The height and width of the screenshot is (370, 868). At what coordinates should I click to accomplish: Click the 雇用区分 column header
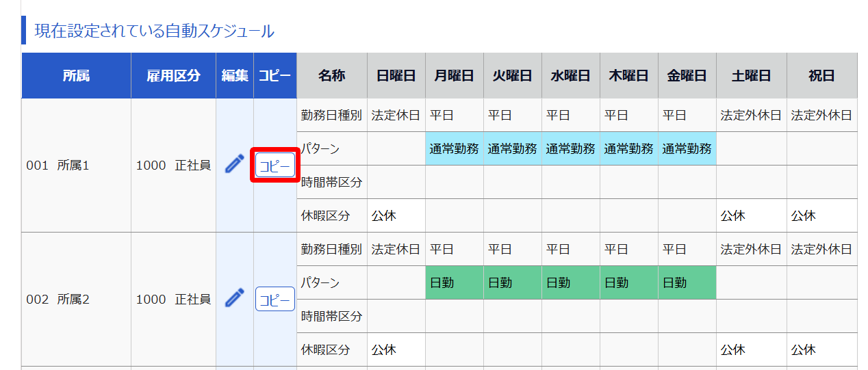[x=173, y=76]
